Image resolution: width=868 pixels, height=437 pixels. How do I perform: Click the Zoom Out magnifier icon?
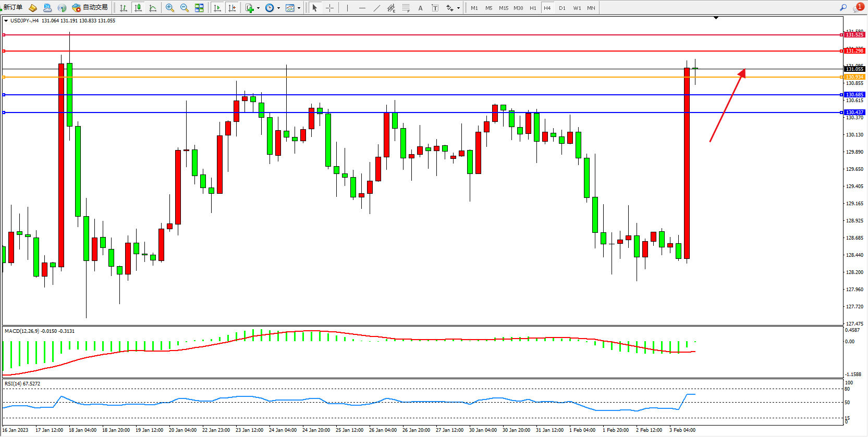[x=184, y=8]
